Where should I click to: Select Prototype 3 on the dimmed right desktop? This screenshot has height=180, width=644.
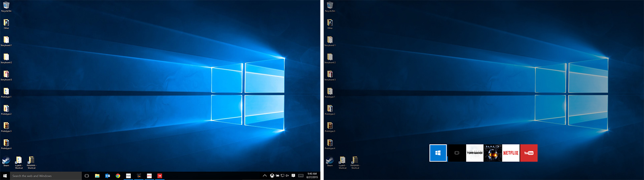coord(330,128)
